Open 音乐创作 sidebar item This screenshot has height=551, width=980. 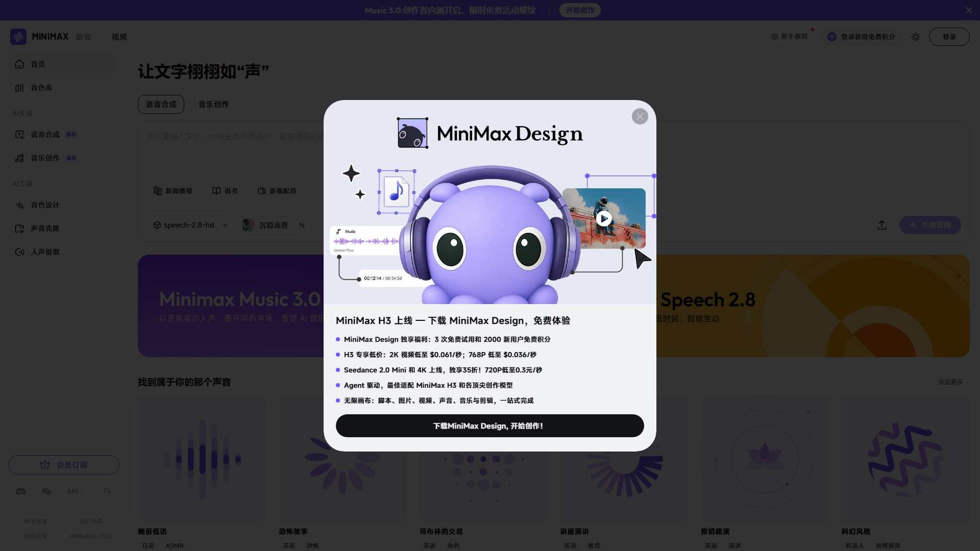[64, 158]
